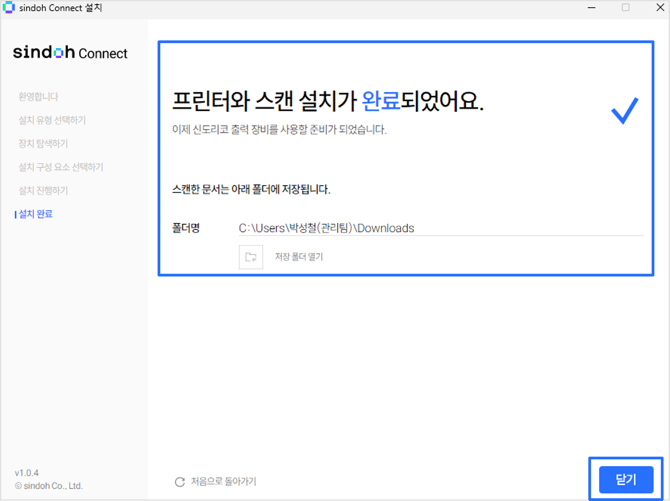This screenshot has height=501, width=670.
Task: Click the circular refresh icon beside 처음으로 돌아가기
Action: click(180, 482)
